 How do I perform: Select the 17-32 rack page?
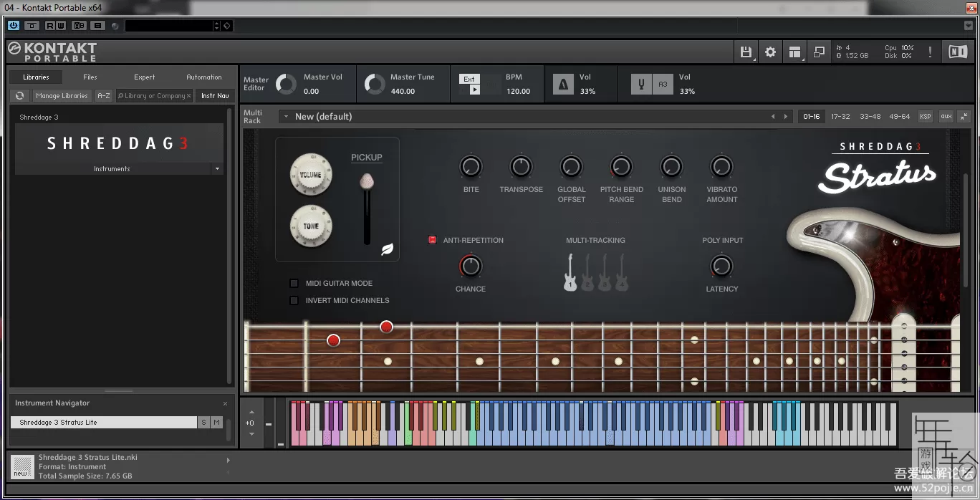(x=840, y=116)
